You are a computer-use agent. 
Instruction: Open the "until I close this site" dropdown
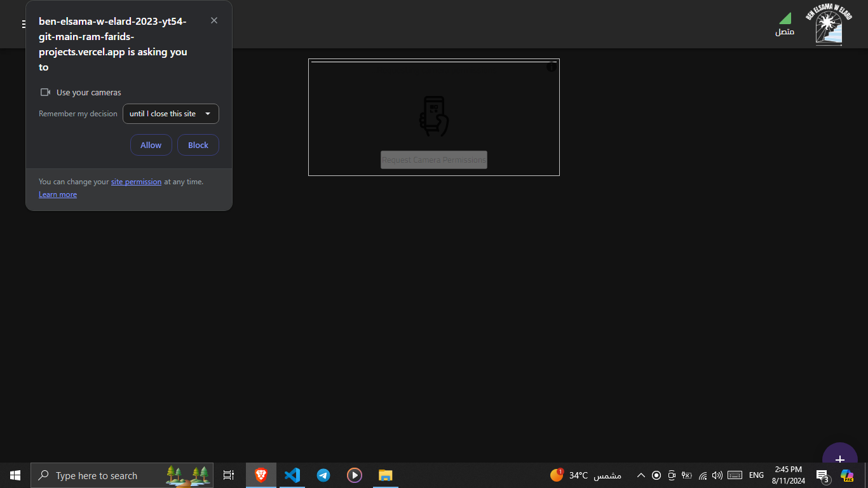[x=170, y=114]
